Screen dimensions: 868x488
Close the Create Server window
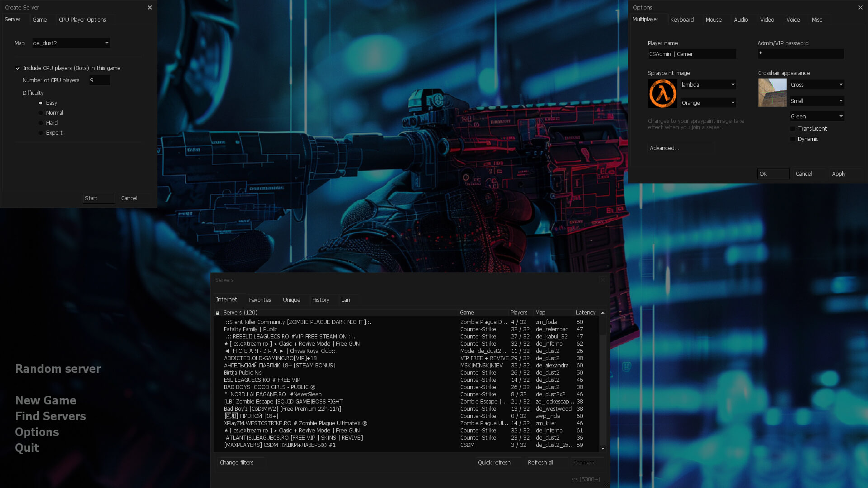tap(150, 8)
